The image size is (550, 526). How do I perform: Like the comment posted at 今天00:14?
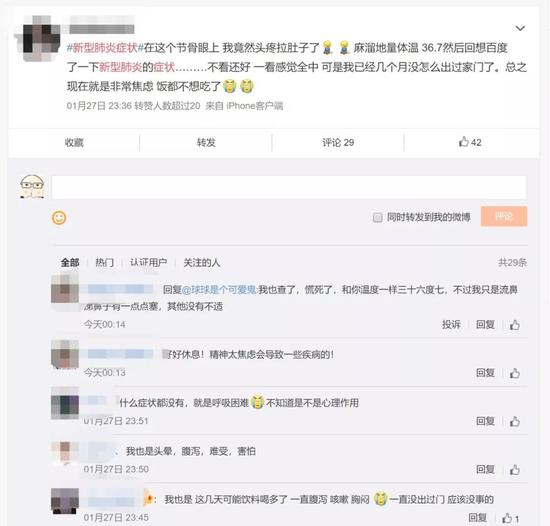[x=515, y=325]
